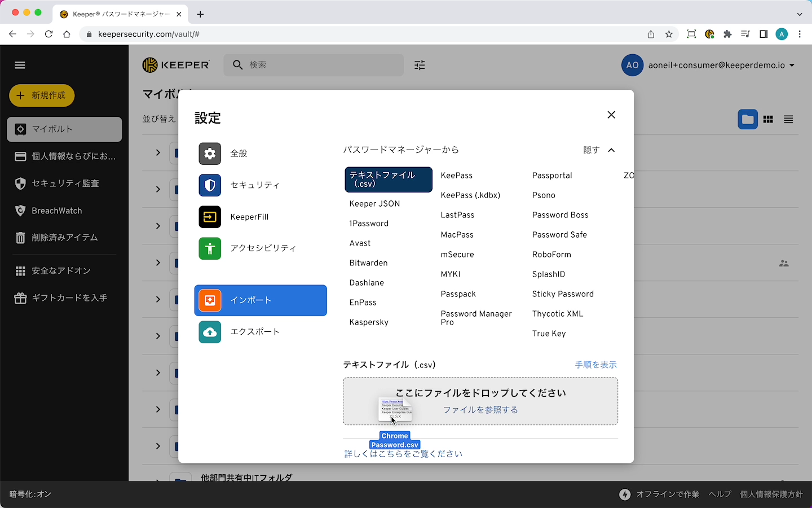This screenshot has width=812, height=508.
Task: Bookmark page with Chrome star icon
Action: coord(669,34)
